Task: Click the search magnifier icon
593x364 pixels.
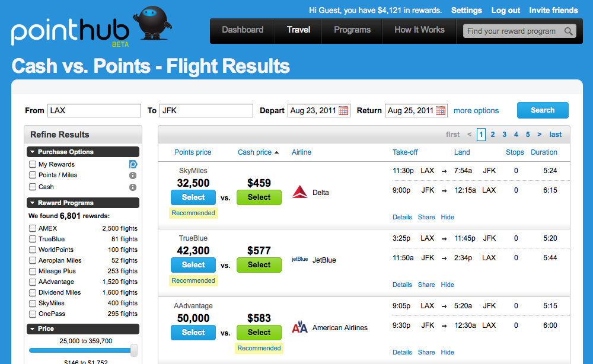Action: pos(568,31)
